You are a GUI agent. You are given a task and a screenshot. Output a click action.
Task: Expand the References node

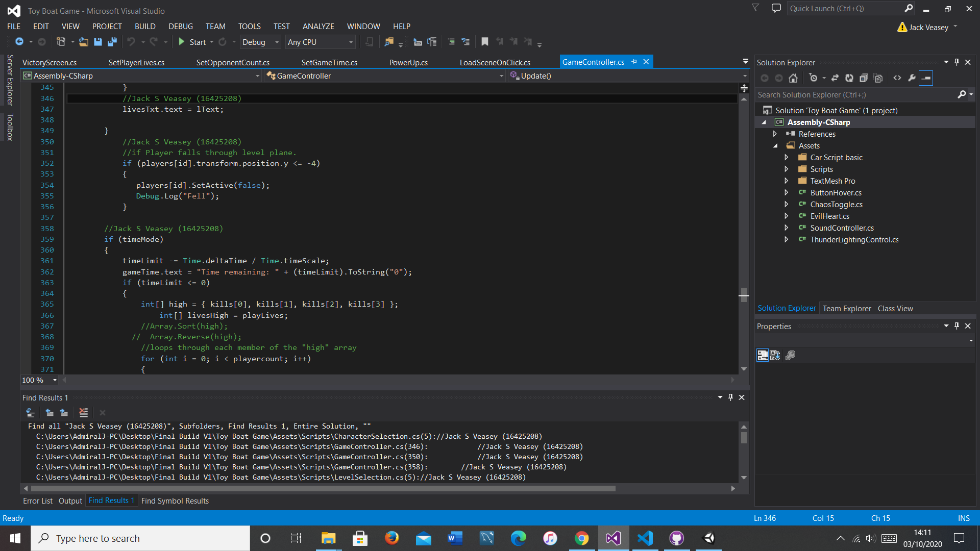pos(775,134)
